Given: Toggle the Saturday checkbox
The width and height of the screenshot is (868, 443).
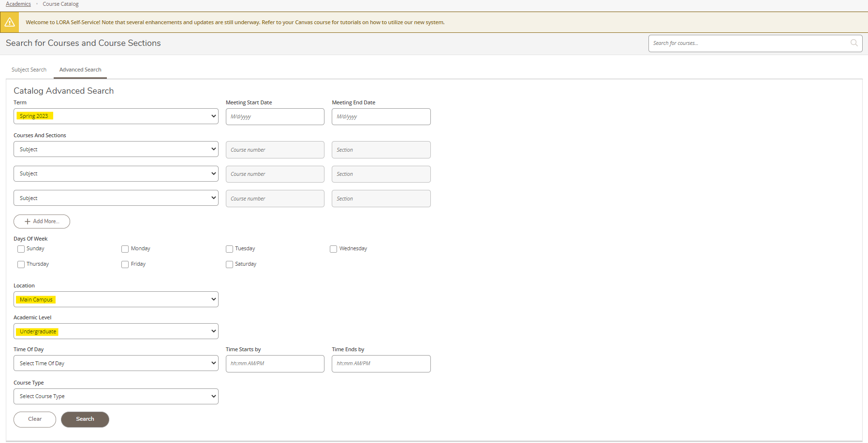Looking at the screenshot, I should (x=229, y=265).
